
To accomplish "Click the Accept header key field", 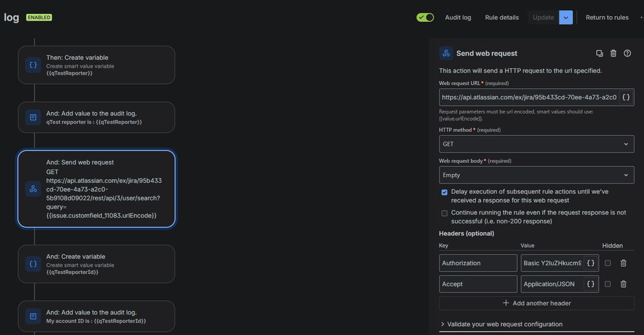I will click(478, 284).
